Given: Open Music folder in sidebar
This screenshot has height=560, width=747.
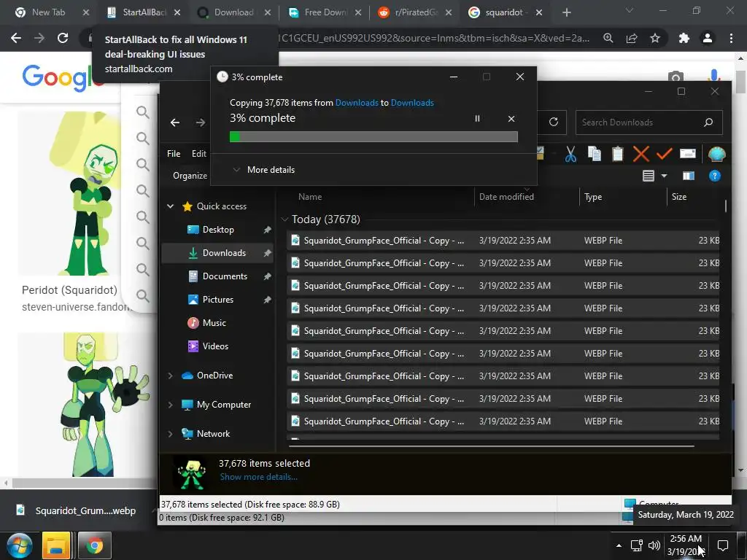Looking at the screenshot, I should click(x=206, y=323).
